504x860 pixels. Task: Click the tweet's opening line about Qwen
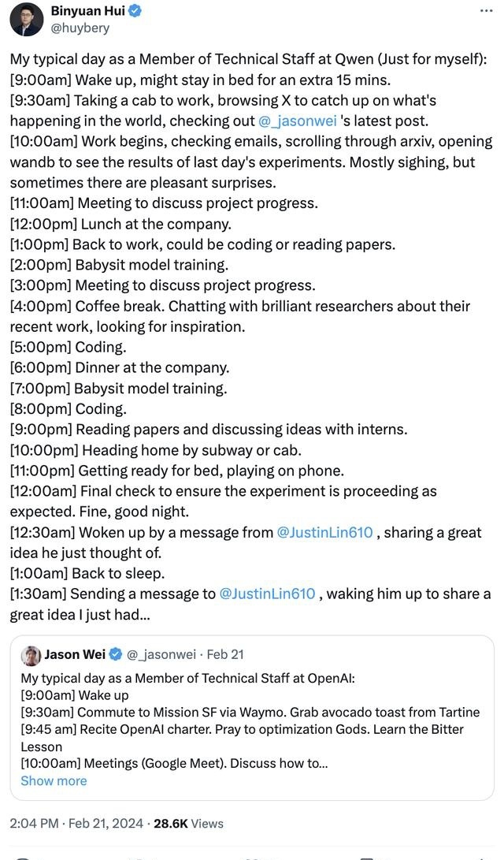247,59
